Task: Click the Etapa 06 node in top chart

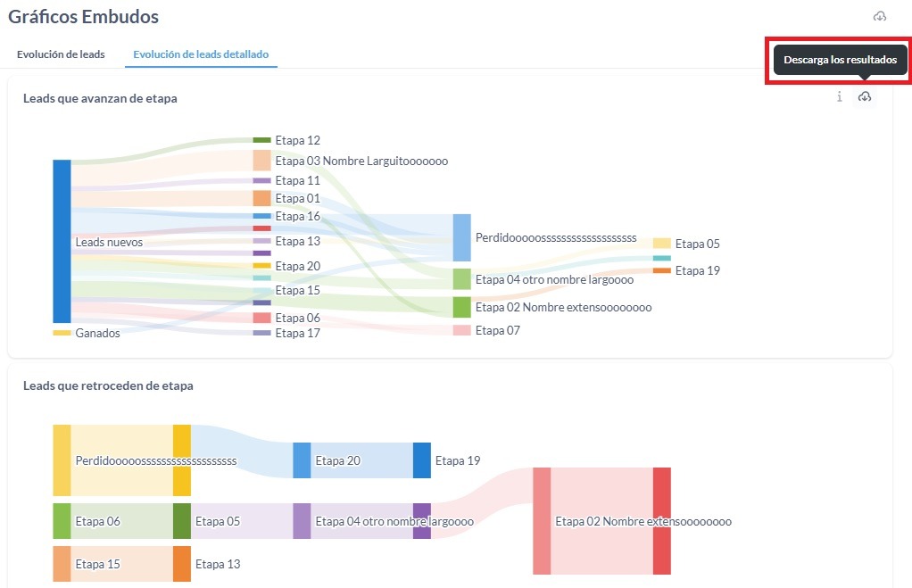Action: (x=261, y=318)
